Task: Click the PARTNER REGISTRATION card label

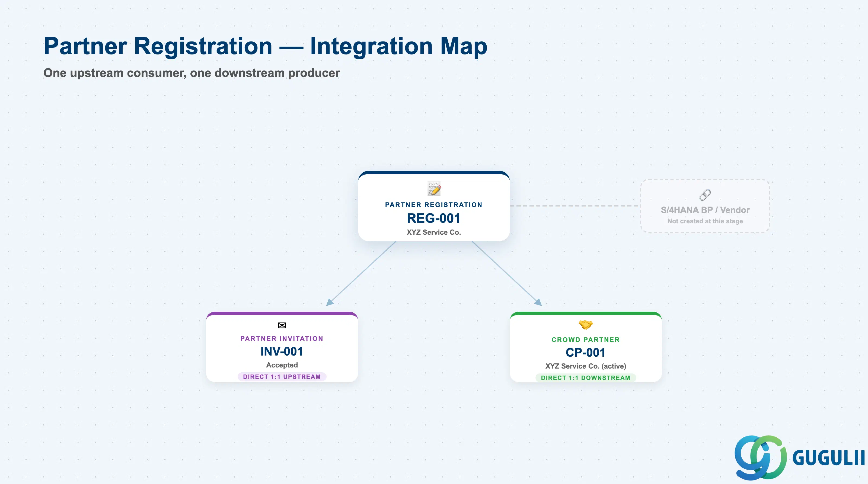Action: click(434, 205)
